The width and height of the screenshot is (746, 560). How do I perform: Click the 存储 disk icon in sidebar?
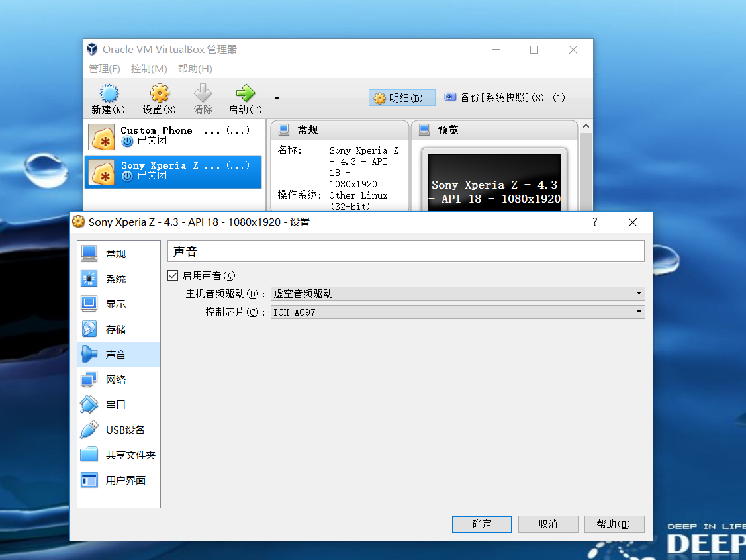click(x=89, y=329)
